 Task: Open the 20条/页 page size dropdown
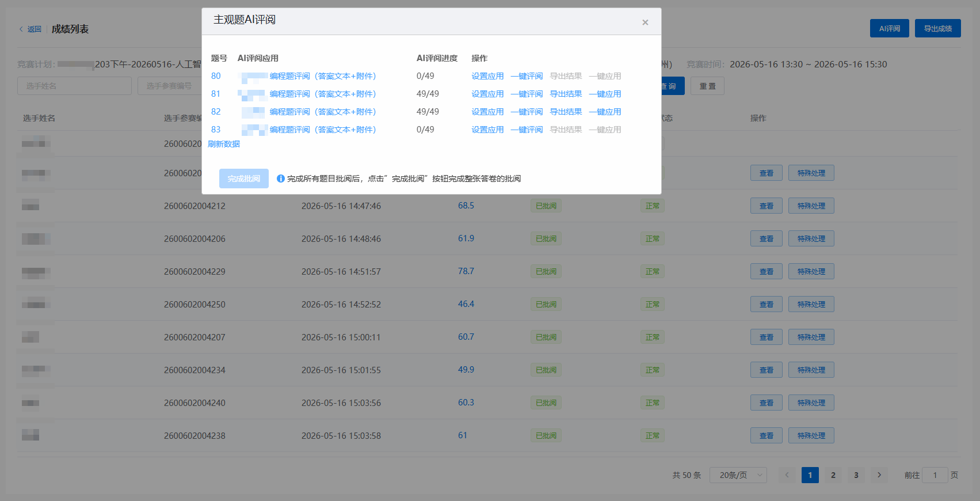pyautogui.click(x=738, y=475)
